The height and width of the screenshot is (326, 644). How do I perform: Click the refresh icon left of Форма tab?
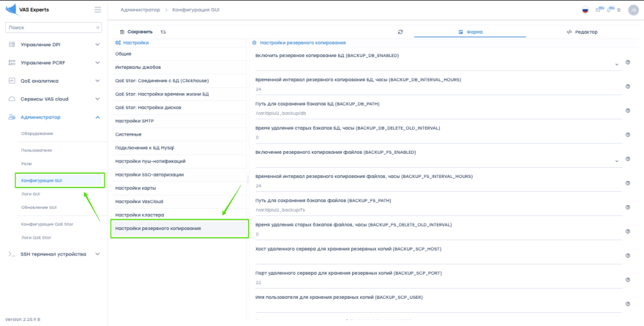tap(400, 32)
